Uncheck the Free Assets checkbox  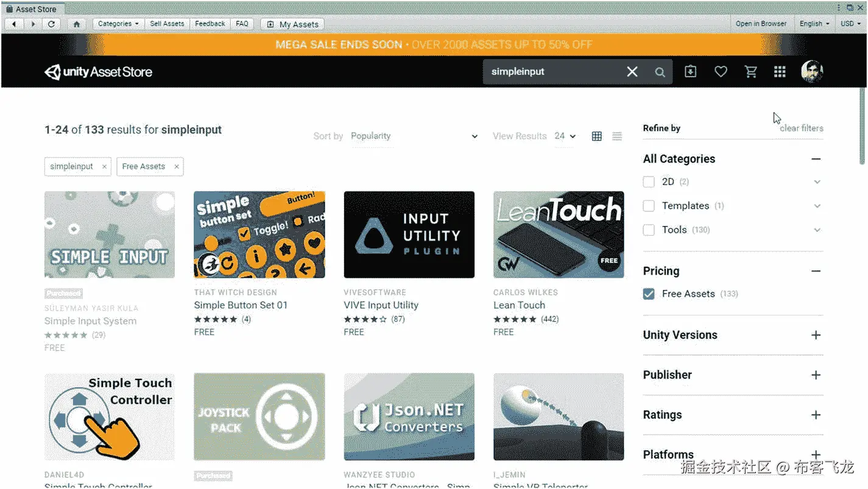[649, 294]
